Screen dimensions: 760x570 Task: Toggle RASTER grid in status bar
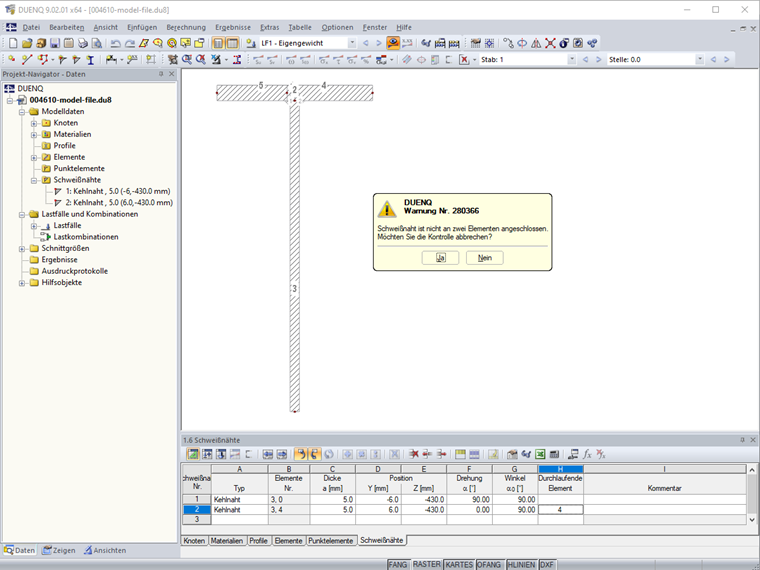(427, 565)
